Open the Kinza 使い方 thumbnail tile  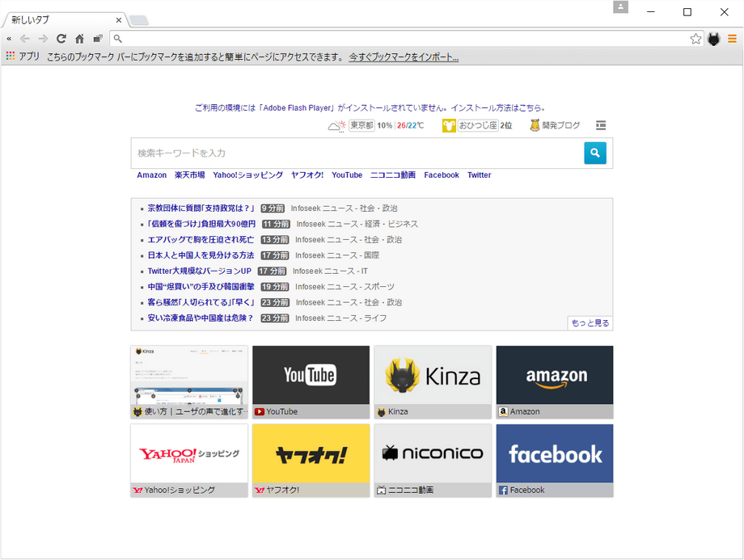coord(189,382)
